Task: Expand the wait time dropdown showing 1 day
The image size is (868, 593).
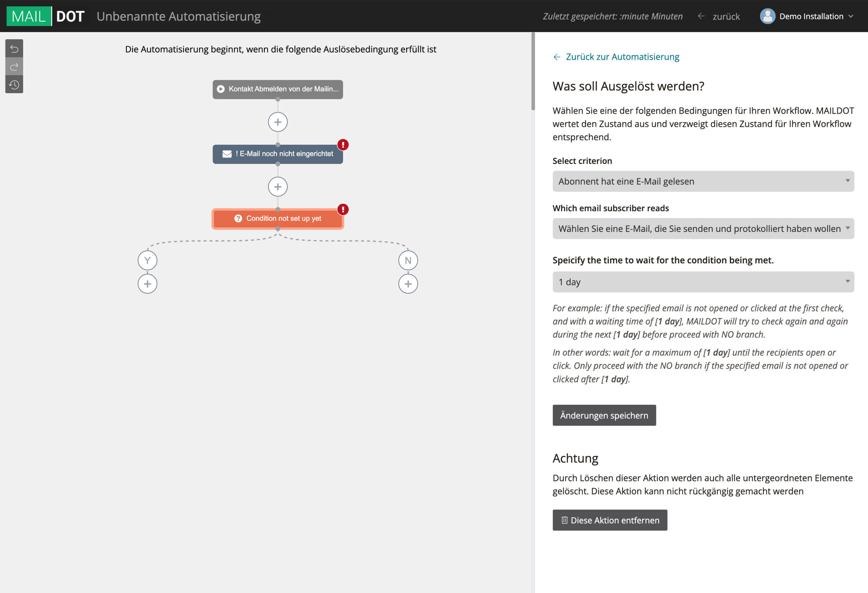Action: coord(703,282)
